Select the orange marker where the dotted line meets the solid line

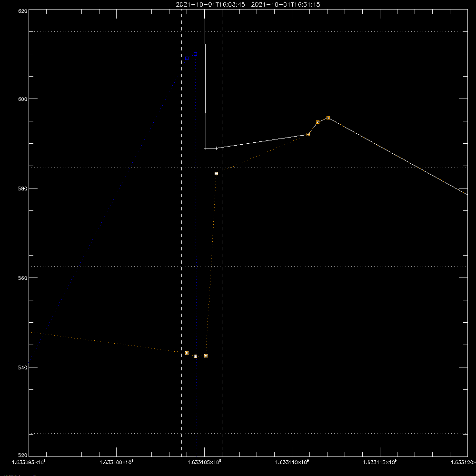tap(308, 135)
